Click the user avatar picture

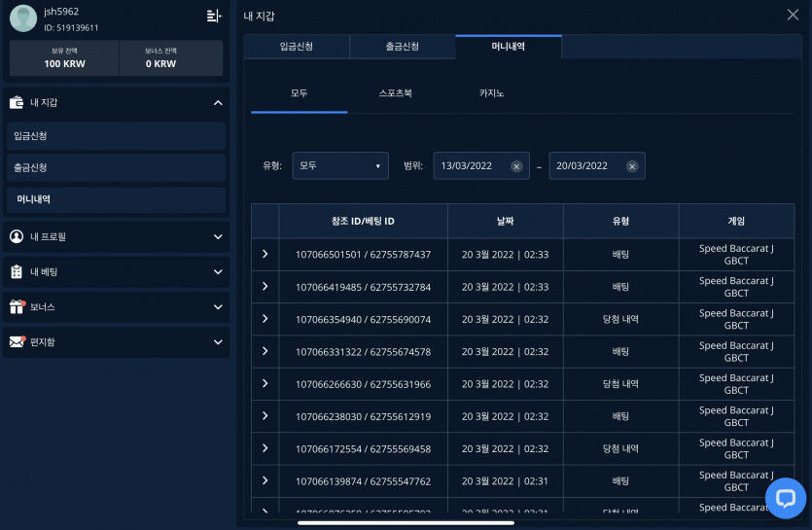tap(23, 18)
